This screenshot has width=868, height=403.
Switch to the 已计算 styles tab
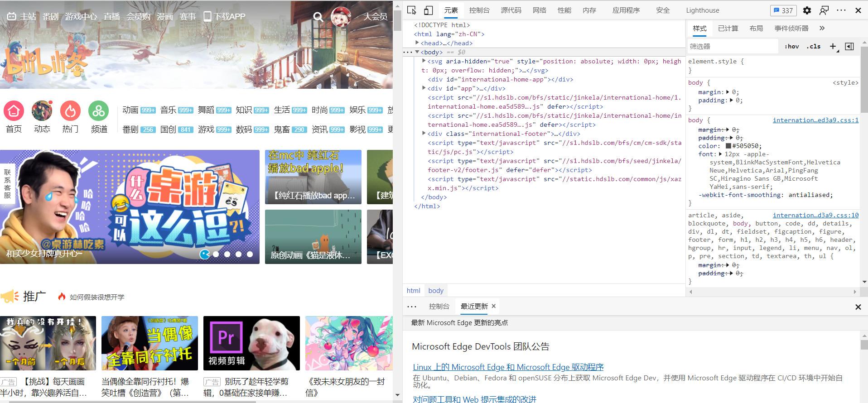pyautogui.click(x=728, y=28)
